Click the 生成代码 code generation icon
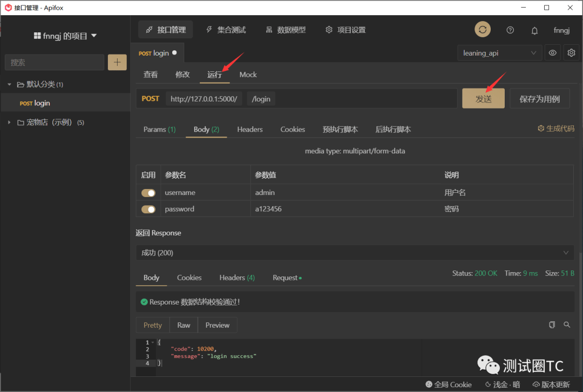This screenshot has height=392, width=583. (x=540, y=129)
